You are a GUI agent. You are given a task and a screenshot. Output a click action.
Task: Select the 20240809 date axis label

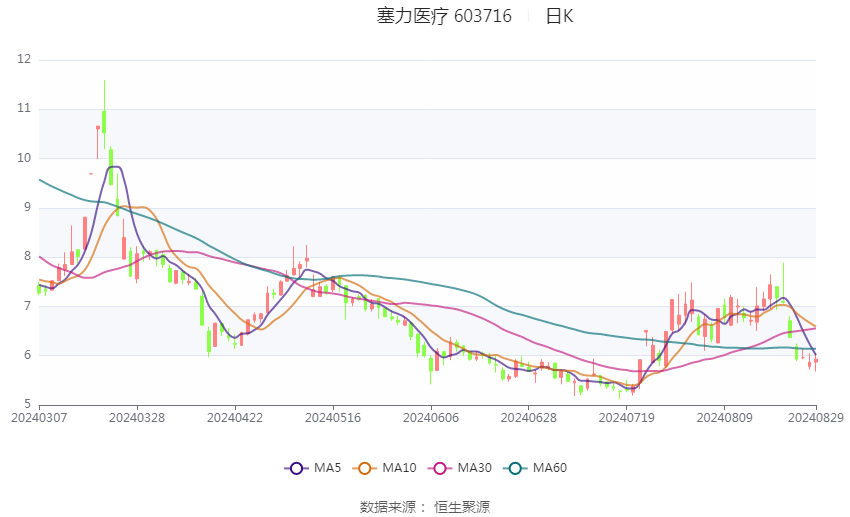point(725,418)
